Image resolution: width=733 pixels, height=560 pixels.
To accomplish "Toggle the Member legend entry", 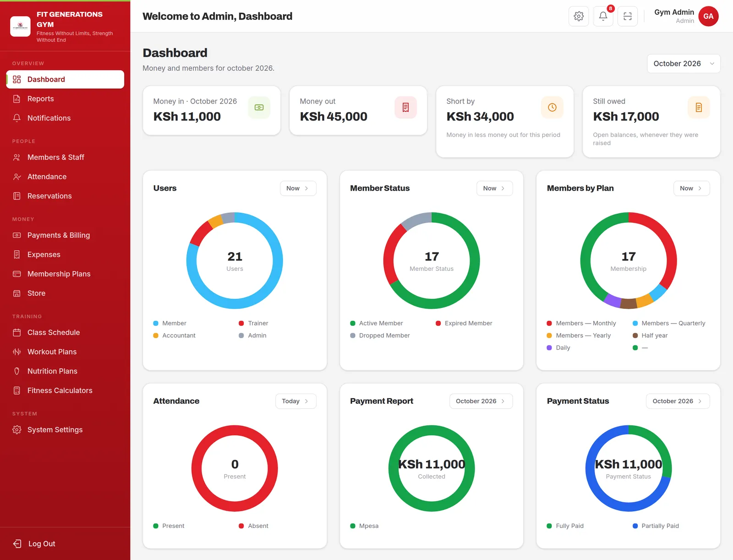I will [x=170, y=323].
